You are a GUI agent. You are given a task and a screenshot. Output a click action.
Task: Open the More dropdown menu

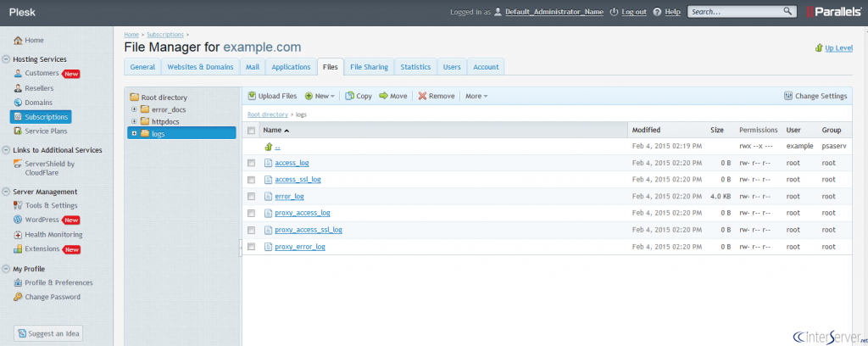[x=476, y=96]
